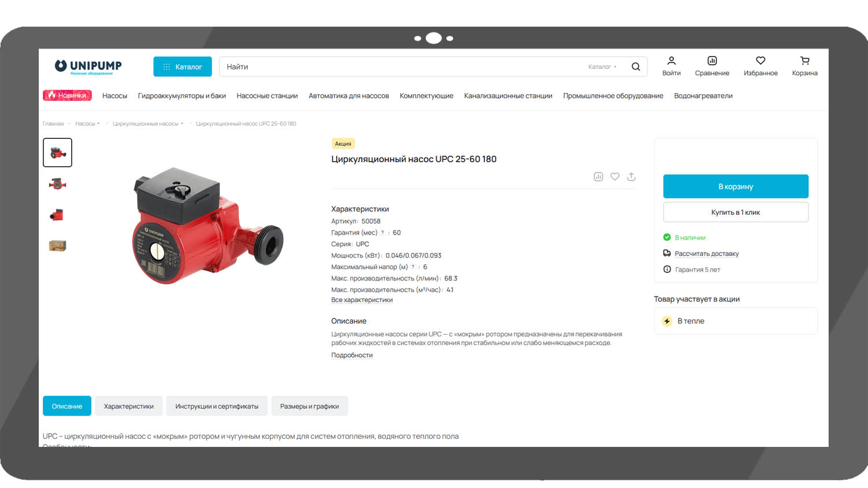This screenshot has height=488, width=868.
Task: Click Купить в 1 клик button
Action: (x=735, y=212)
